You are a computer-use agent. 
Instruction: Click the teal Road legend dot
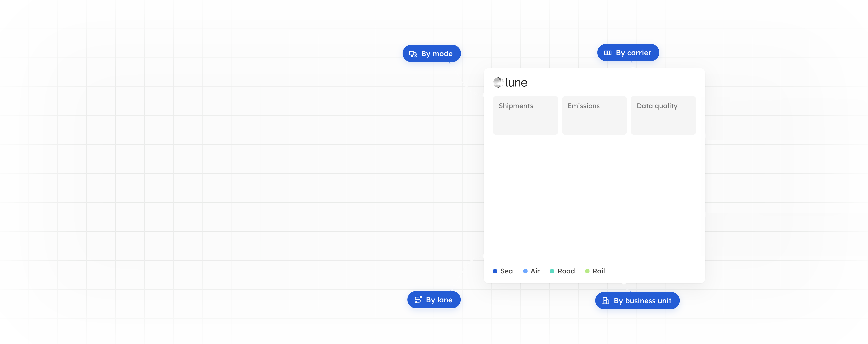point(552,271)
